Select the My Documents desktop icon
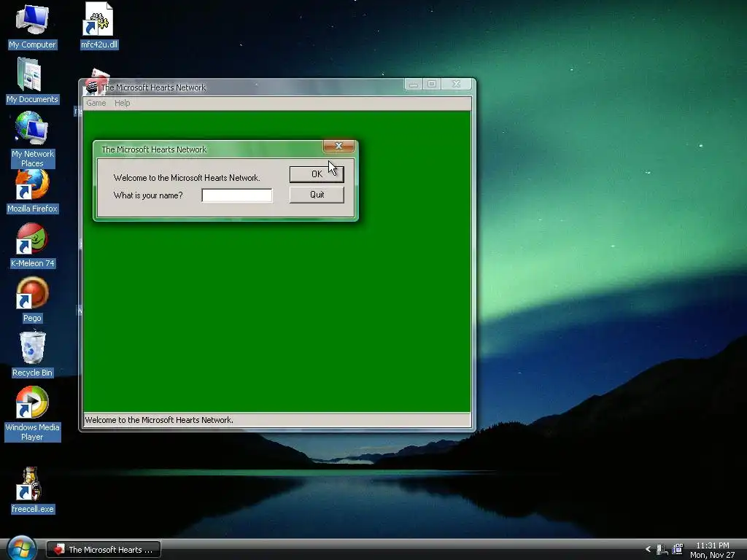 tap(32, 81)
